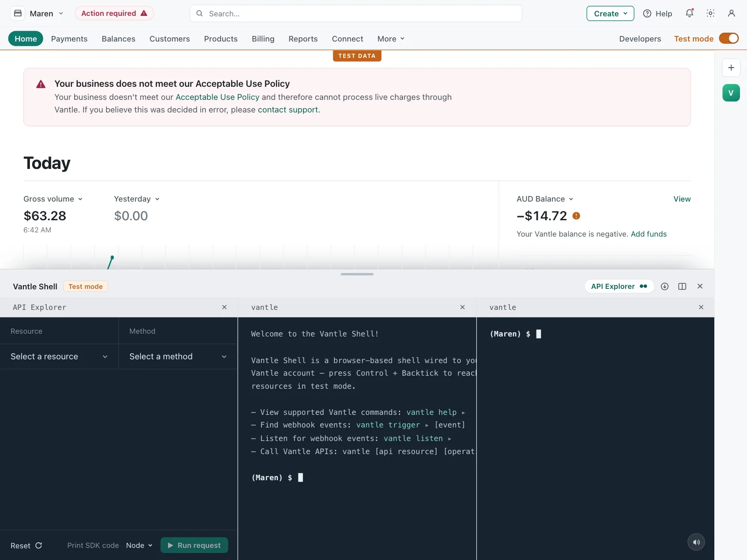Open the Balances tab
Image resolution: width=747 pixels, height=560 pixels.
coord(119,39)
